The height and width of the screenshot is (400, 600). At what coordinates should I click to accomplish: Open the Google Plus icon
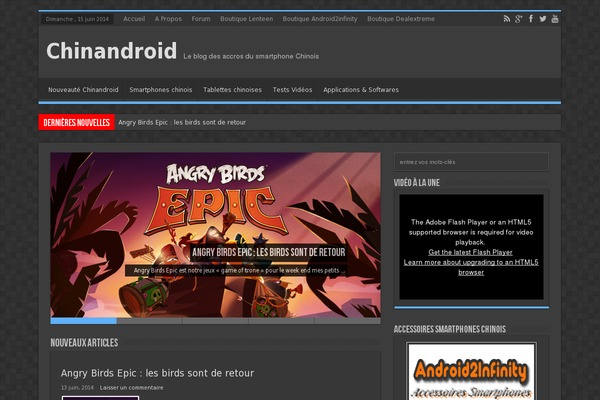coord(518,19)
